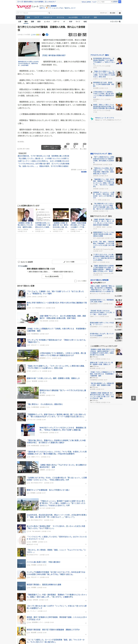Open the 朝日新聞 publisher logo
138x644 pixels.
77,35
